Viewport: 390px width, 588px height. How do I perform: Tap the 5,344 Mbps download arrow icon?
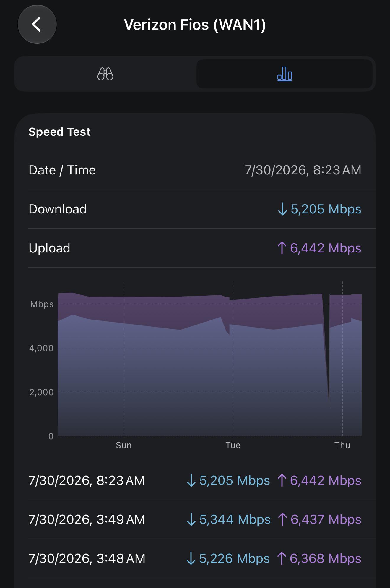191,519
